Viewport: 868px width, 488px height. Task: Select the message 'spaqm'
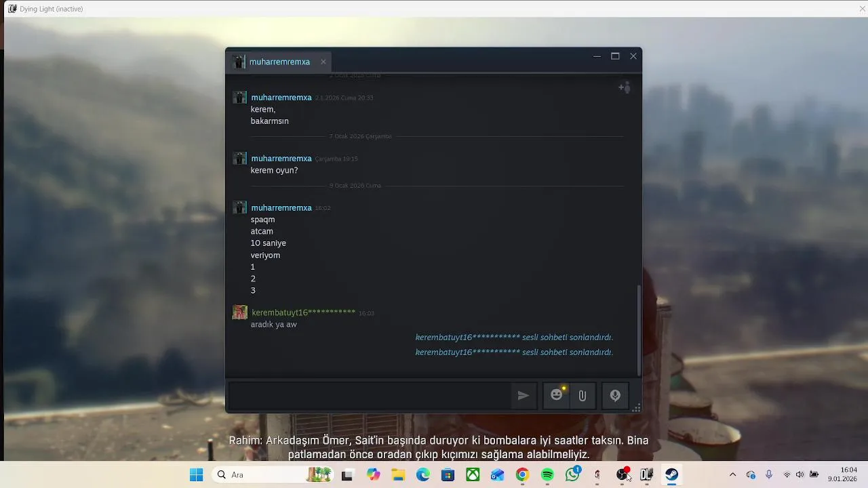coord(262,220)
